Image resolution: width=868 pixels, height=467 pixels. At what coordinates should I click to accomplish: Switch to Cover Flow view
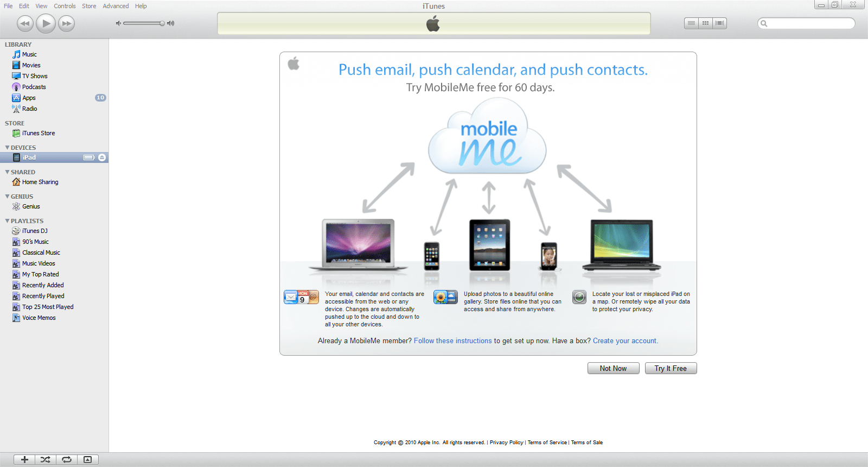[720, 23]
